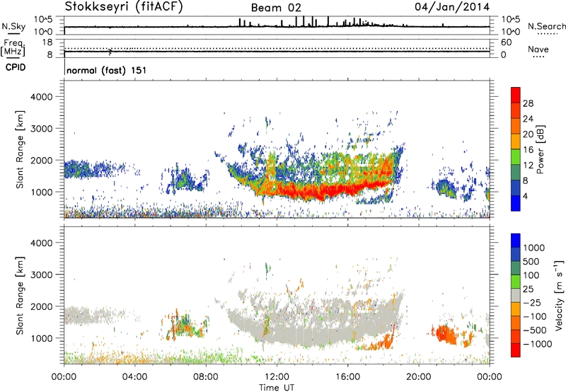Screen dimensions: 566x392
Task: Select the grey 25 to -25 velocity colorbar segment
Action: [516, 295]
